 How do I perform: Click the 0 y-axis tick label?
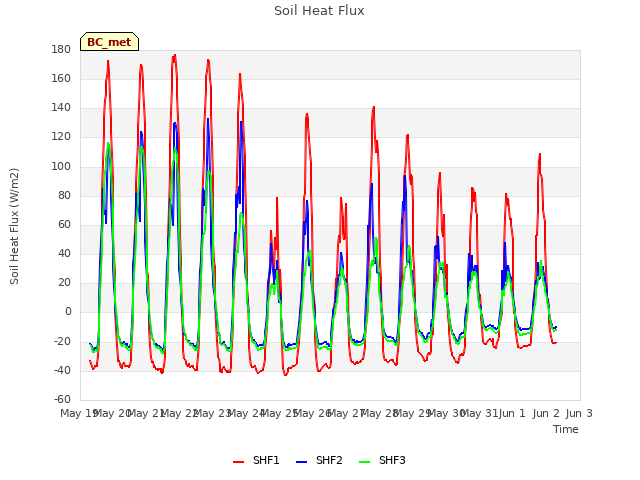point(68,312)
